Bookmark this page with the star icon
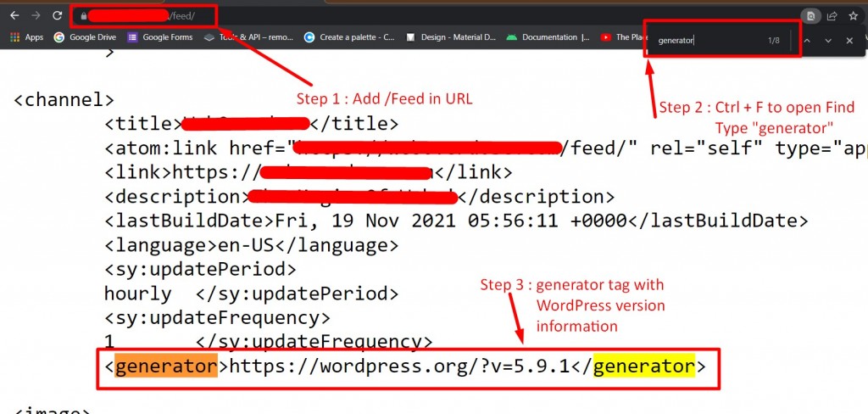This screenshot has height=414, width=868. point(853,16)
